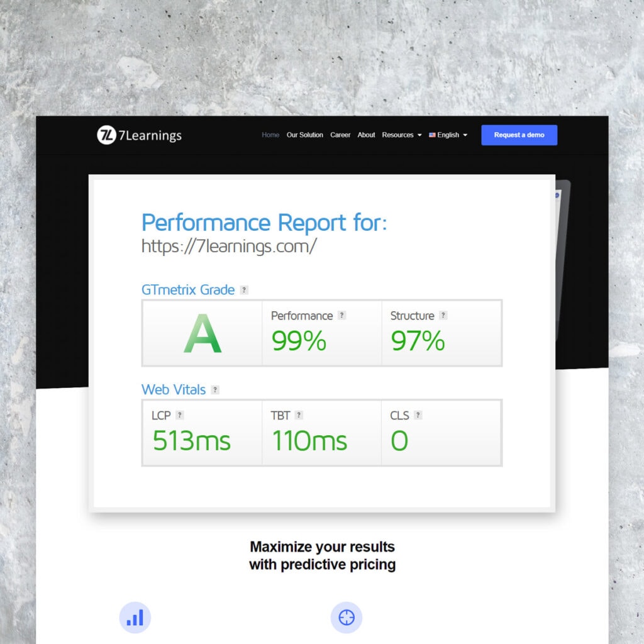Click the LCP help question mark

pyautogui.click(x=179, y=415)
